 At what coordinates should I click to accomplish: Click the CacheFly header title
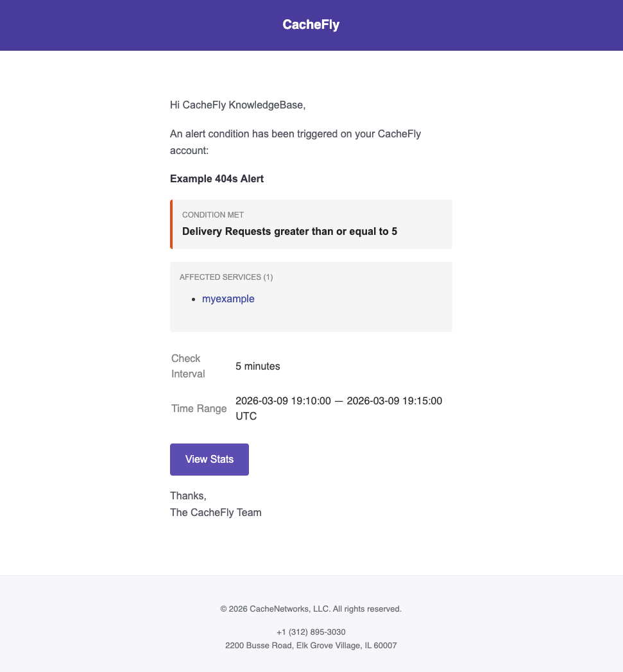tap(311, 25)
